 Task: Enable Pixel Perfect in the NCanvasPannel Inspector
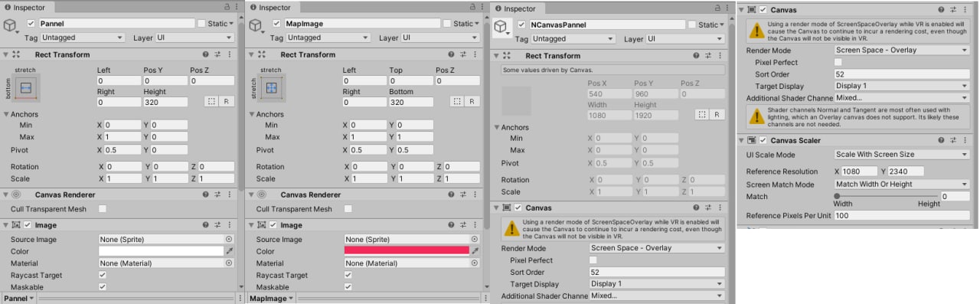(593, 260)
